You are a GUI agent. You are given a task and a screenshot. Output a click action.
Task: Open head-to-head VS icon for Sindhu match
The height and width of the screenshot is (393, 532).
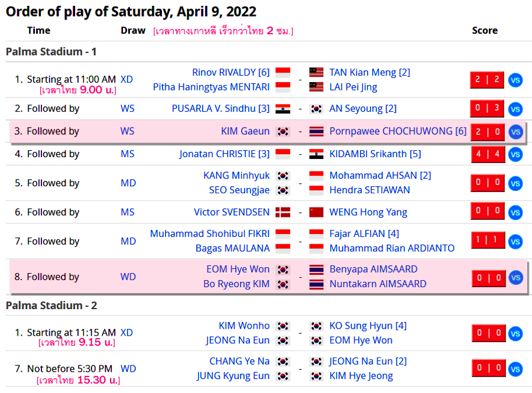coord(515,109)
